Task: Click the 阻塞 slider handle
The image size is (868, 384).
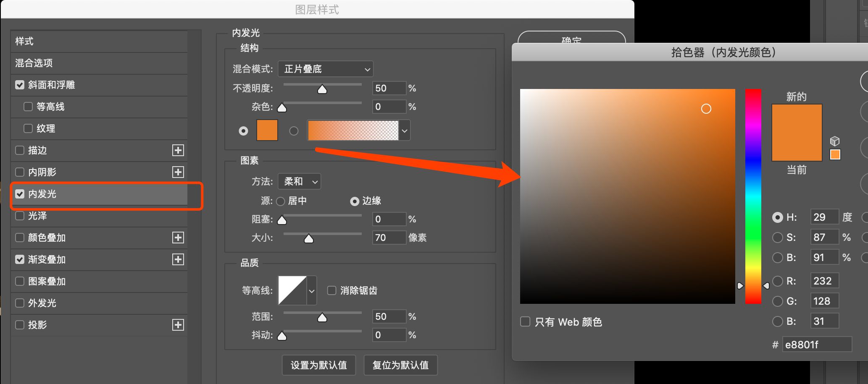Action: tap(282, 220)
